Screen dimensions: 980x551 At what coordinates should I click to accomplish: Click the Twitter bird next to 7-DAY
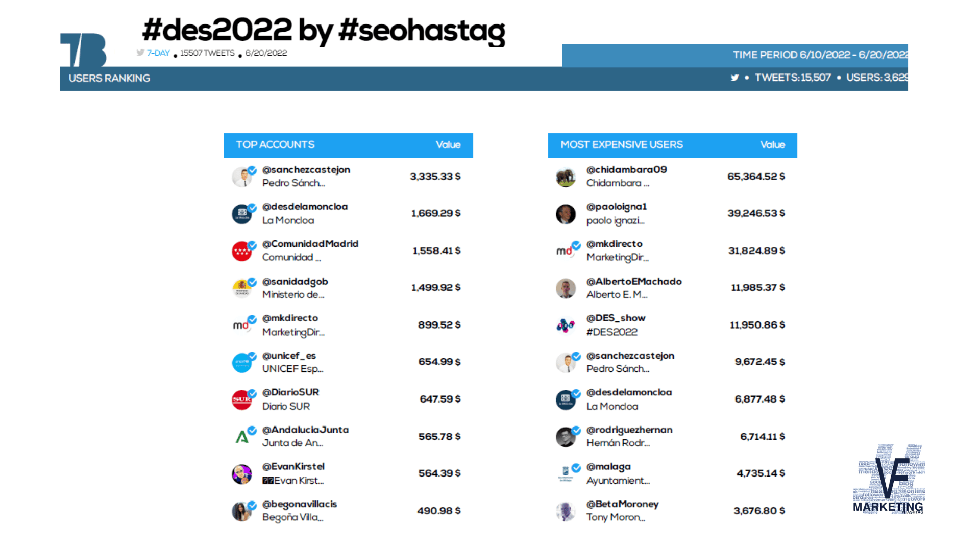click(140, 53)
